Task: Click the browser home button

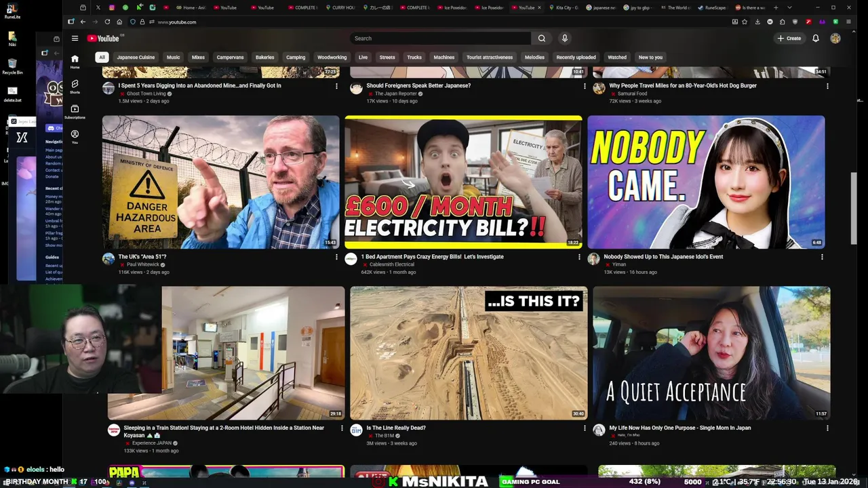Action: pyautogui.click(x=119, y=22)
